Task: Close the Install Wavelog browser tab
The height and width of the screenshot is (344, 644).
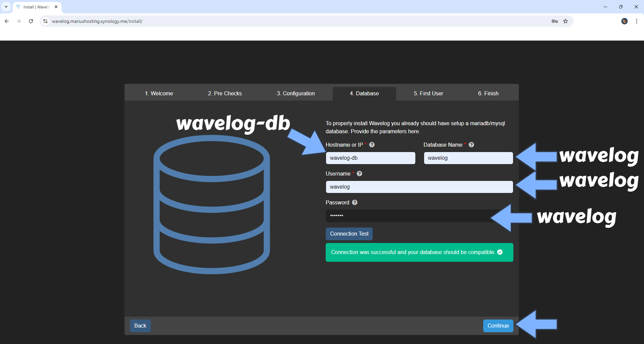Action: coord(56,7)
